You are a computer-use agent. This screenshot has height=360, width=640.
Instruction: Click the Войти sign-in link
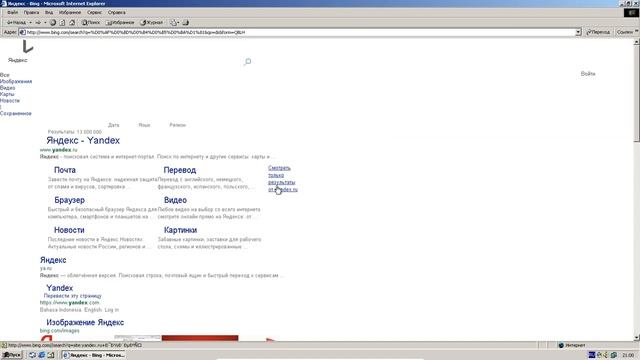588,73
